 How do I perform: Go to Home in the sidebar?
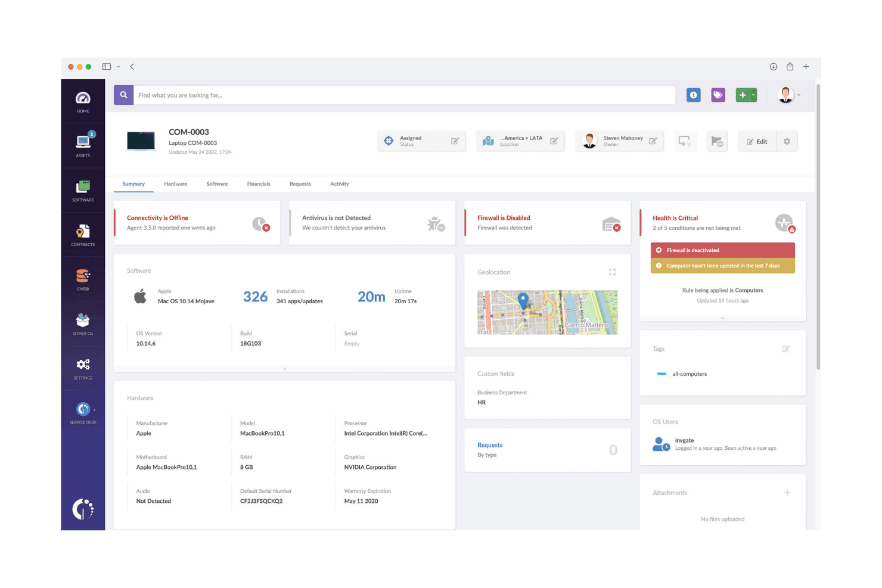click(83, 102)
